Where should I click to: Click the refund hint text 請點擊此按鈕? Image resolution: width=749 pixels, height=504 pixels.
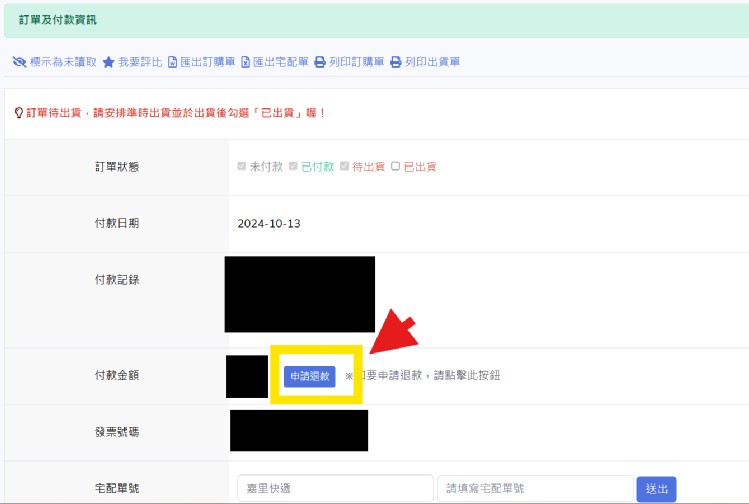467,375
